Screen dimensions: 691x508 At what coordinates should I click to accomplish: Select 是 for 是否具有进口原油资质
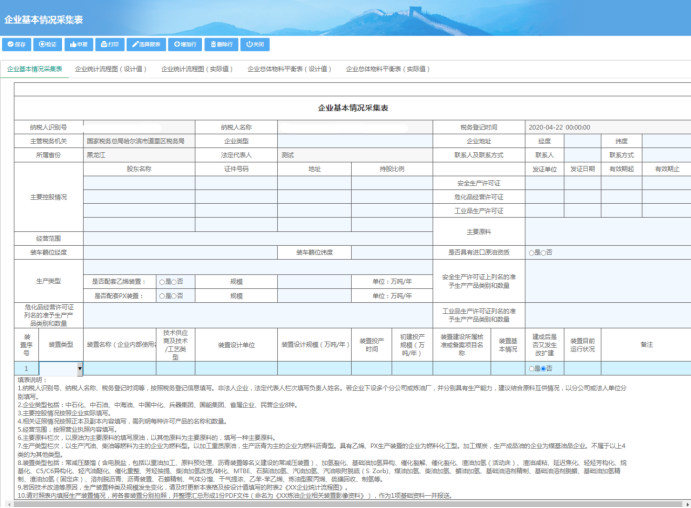533,253
